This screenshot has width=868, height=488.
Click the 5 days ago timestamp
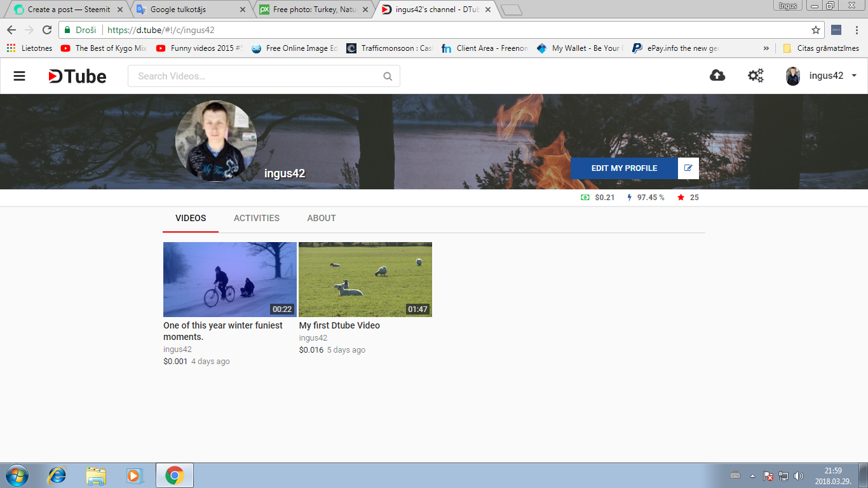coord(346,350)
